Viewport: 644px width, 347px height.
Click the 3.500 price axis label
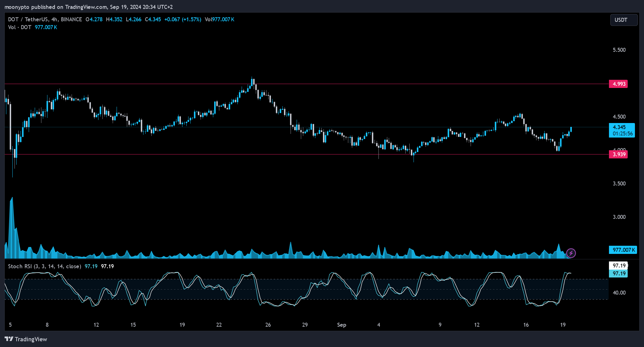[x=619, y=184]
